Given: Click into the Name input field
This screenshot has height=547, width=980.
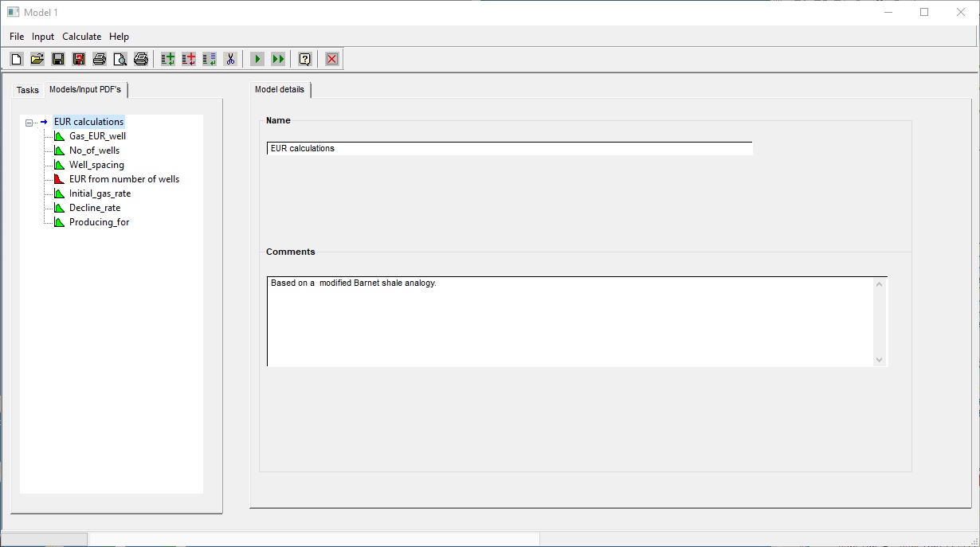Looking at the screenshot, I should point(509,149).
